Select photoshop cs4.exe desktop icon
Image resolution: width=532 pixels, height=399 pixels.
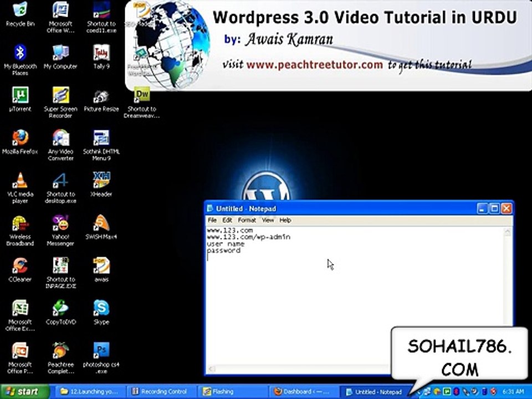tap(101, 357)
